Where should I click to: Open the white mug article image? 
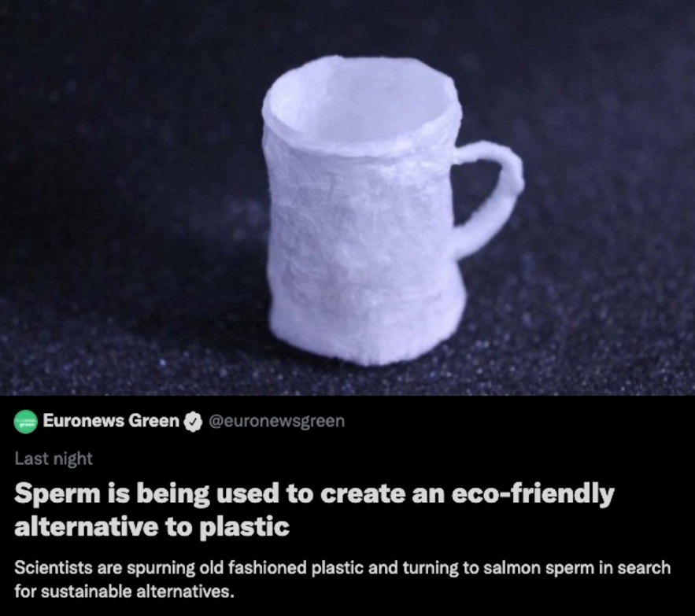[x=348, y=197]
